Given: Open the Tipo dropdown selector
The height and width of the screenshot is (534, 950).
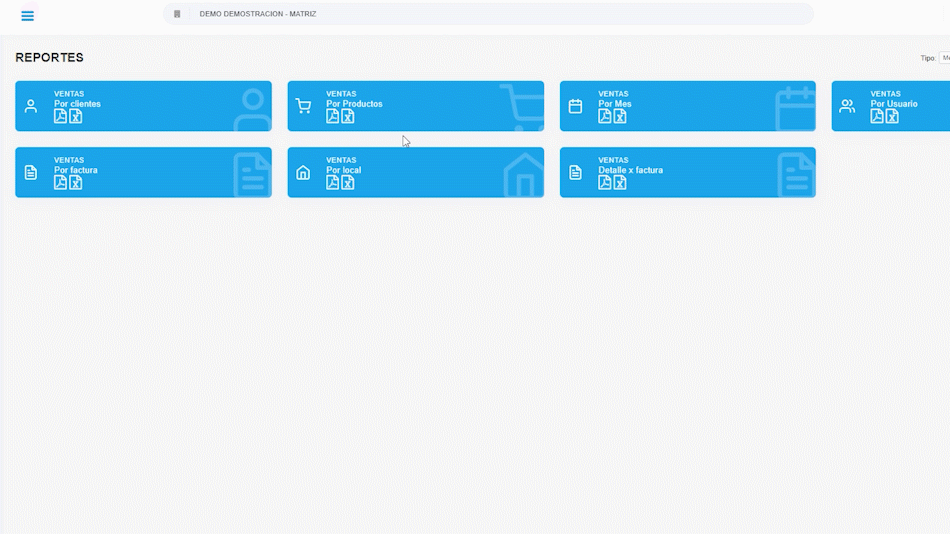Looking at the screenshot, I should 943,58.
